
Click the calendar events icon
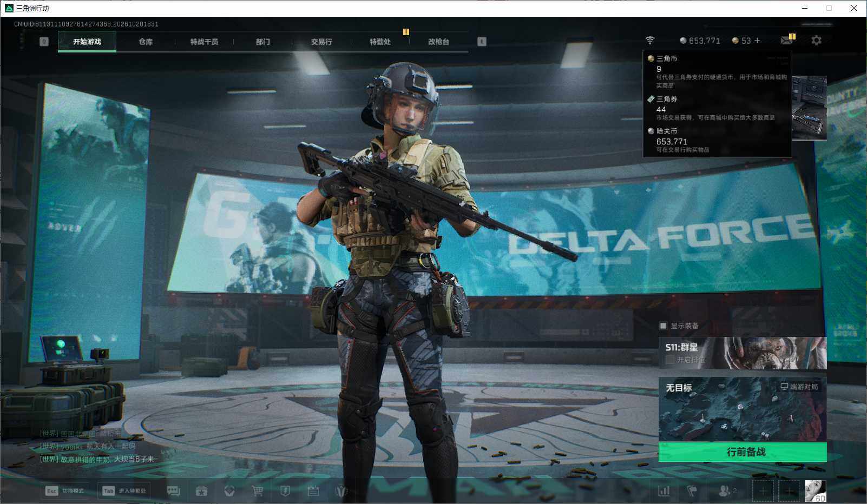coord(313,490)
